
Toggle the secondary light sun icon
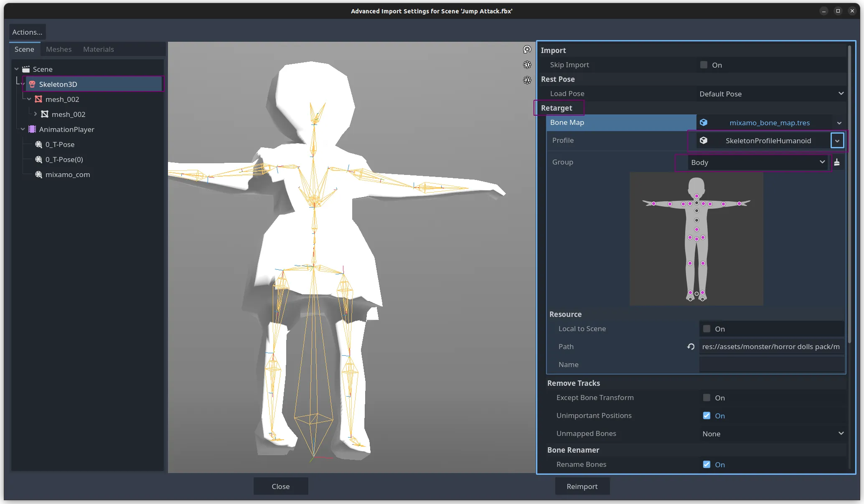click(x=527, y=80)
